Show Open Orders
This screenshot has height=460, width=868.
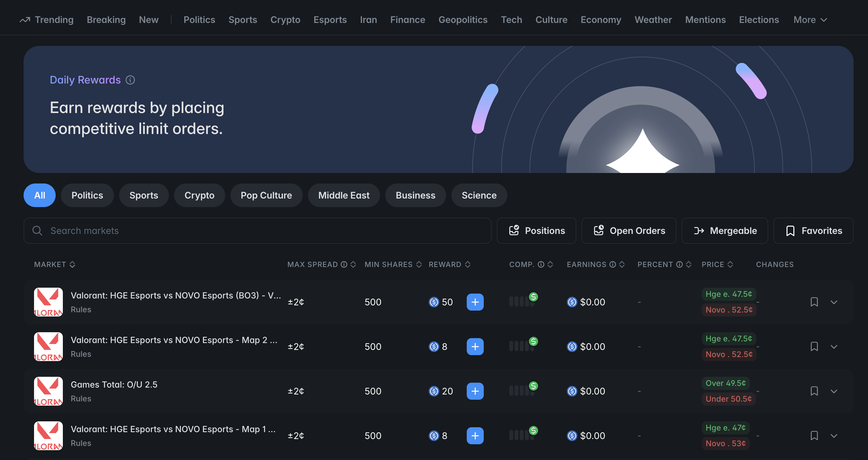click(629, 231)
